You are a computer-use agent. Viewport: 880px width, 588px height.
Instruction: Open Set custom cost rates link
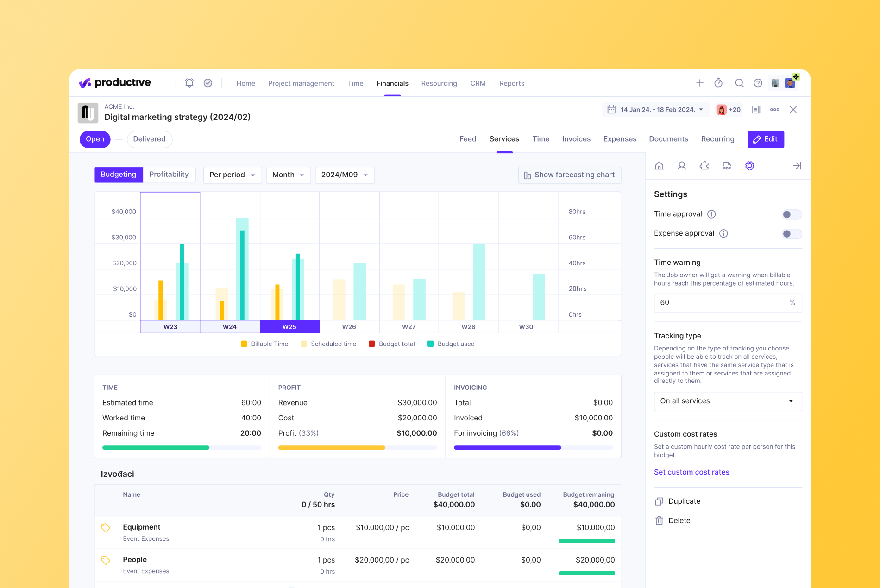(691, 472)
